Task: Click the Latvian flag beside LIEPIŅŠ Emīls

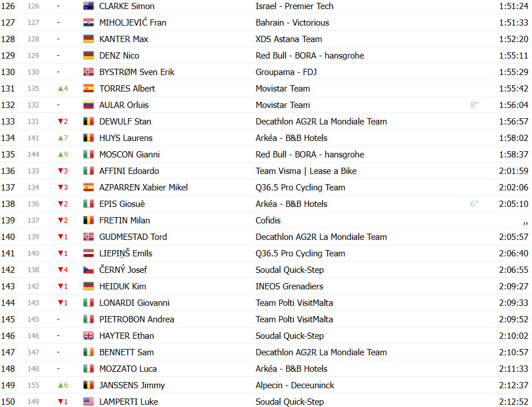Action: [89, 254]
